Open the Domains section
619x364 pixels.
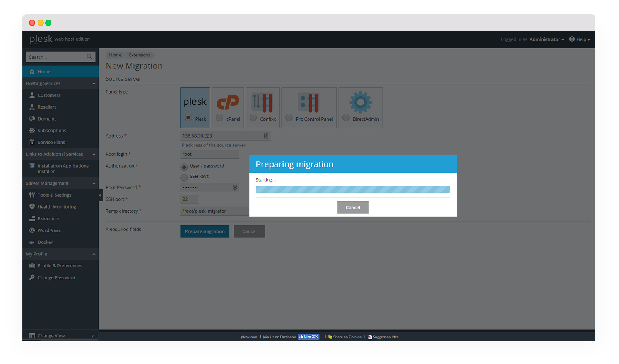[46, 119]
